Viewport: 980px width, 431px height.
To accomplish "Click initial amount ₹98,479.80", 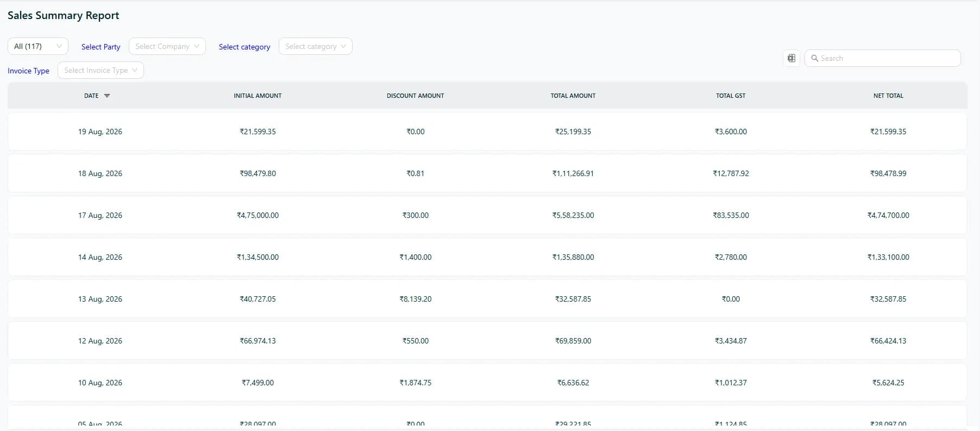I will [257, 173].
